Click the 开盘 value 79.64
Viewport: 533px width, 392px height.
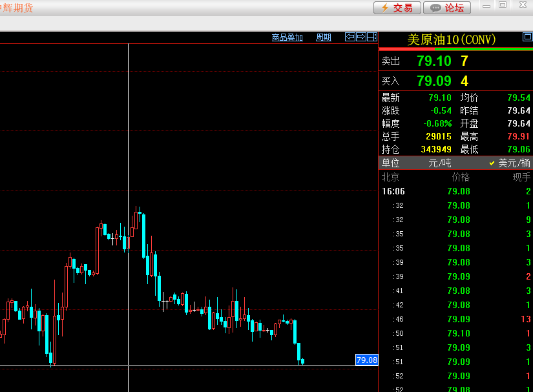[519, 123]
